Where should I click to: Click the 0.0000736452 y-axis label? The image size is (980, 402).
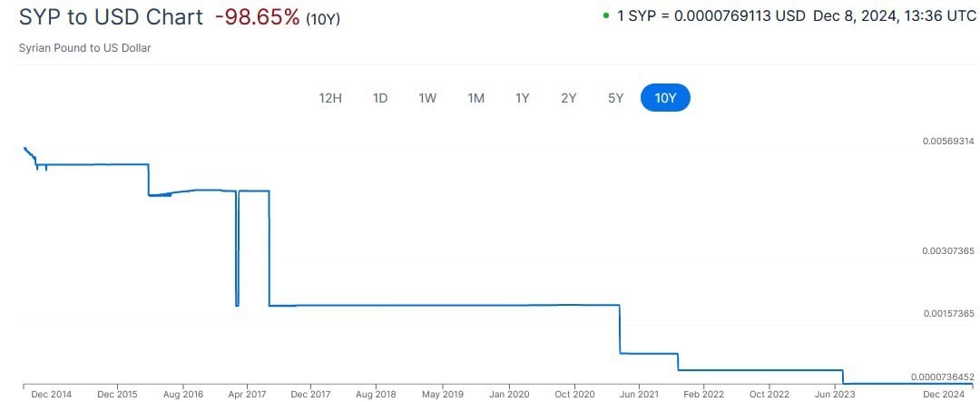pyautogui.click(x=943, y=377)
